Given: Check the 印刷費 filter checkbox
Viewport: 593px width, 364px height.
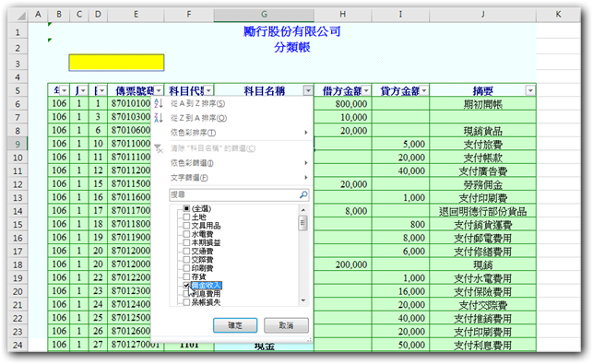Looking at the screenshot, I should [x=186, y=268].
